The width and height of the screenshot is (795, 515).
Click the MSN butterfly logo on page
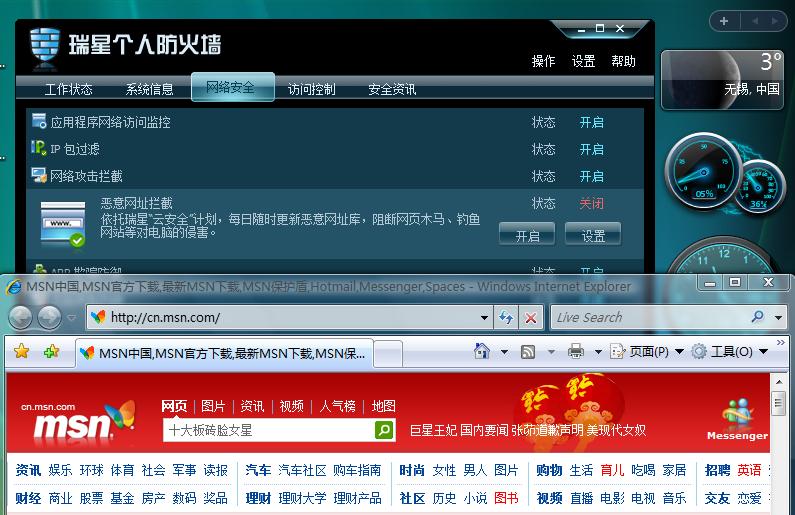coord(121,414)
